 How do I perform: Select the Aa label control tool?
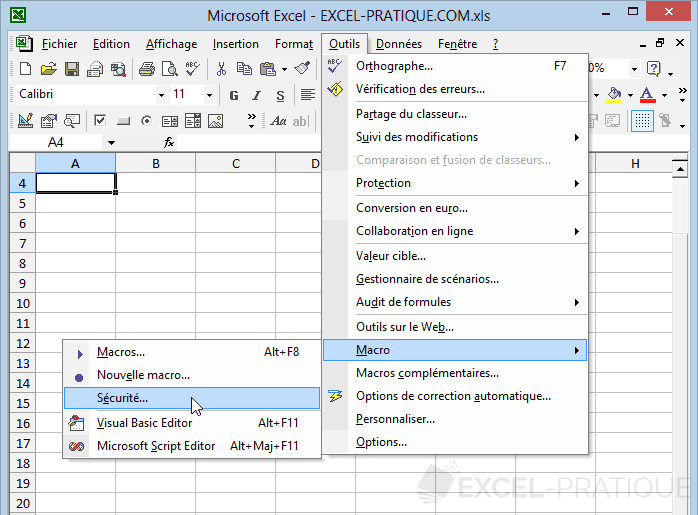click(278, 121)
